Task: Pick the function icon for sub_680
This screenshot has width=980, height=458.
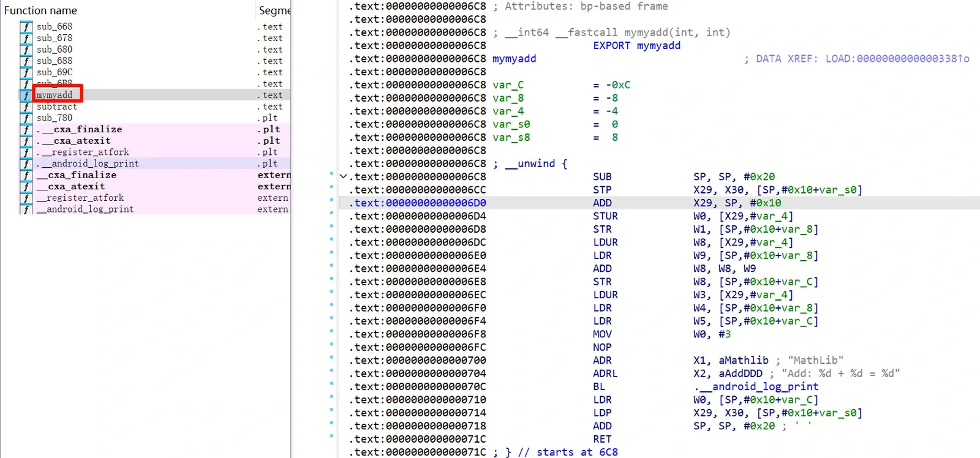Action: [x=26, y=50]
